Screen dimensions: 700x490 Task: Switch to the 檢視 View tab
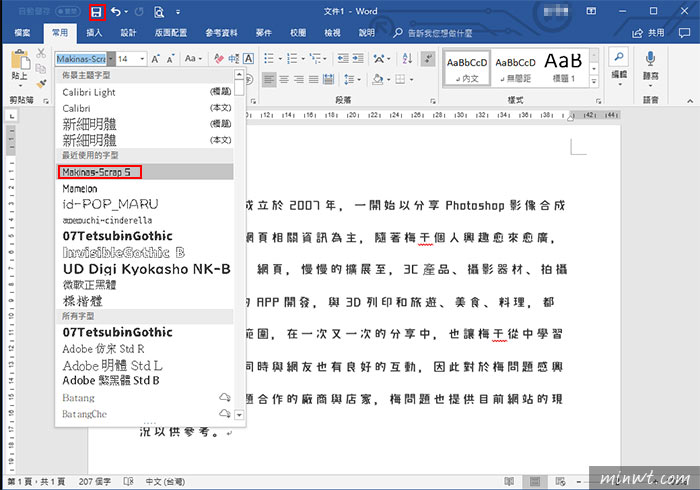point(332,33)
